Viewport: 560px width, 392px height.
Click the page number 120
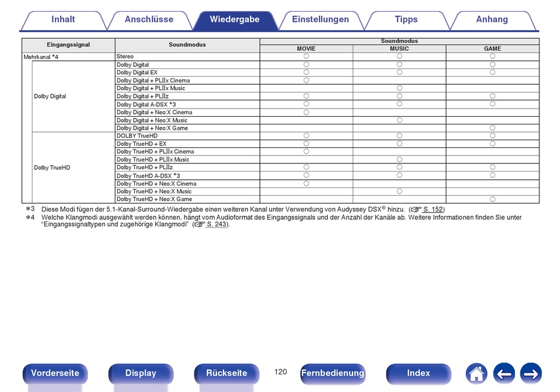281,372
